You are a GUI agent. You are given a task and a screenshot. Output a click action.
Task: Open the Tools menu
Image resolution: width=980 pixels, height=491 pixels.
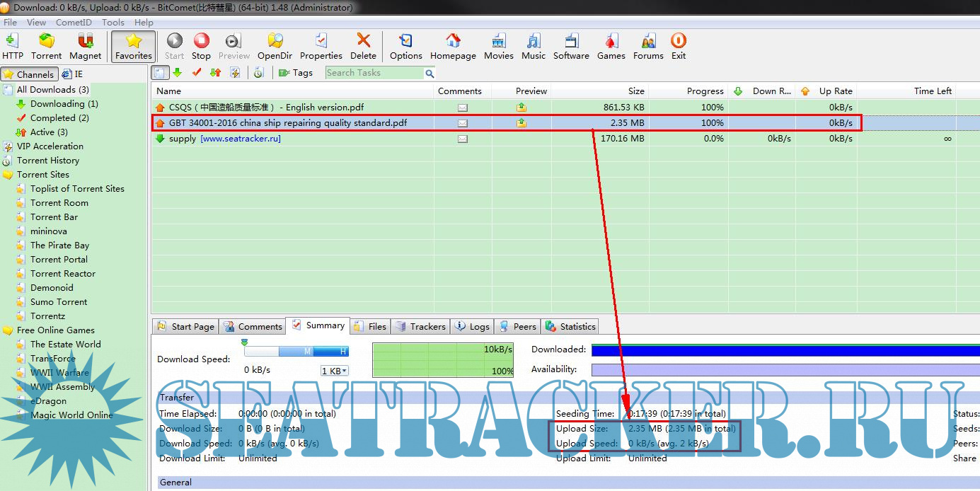tap(113, 23)
